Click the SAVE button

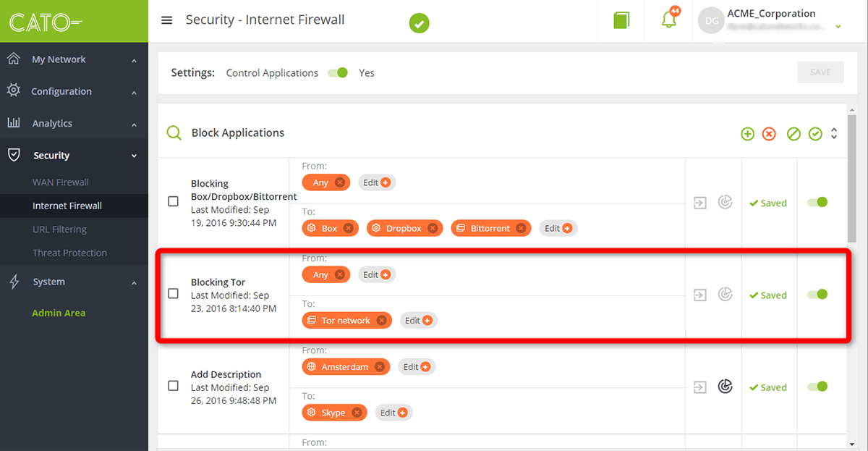pyautogui.click(x=820, y=72)
